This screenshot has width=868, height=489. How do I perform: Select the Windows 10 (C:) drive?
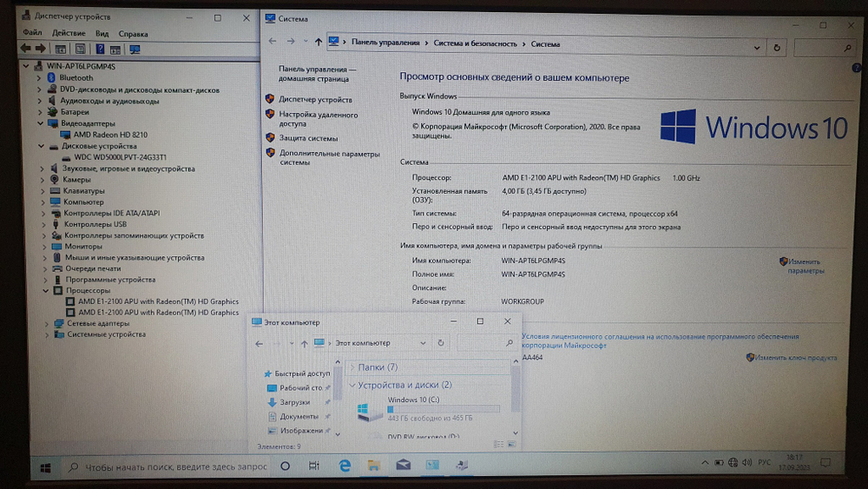pyautogui.click(x=429, y=409)
